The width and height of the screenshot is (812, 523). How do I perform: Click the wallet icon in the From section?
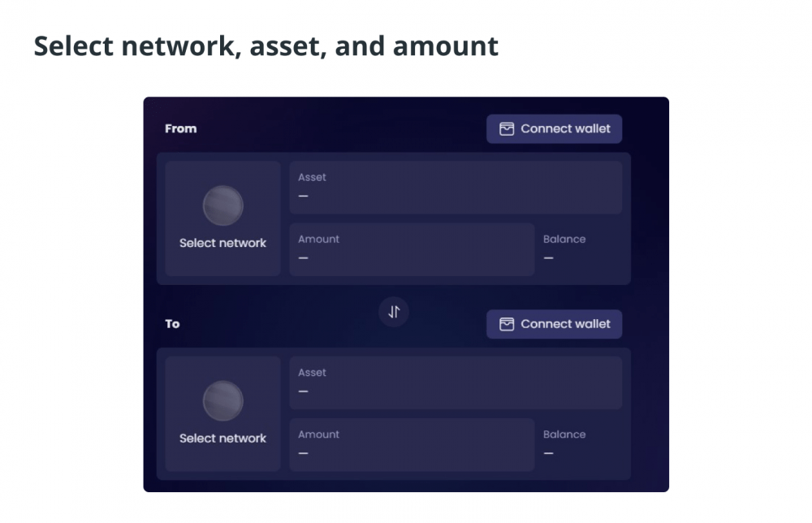pos(507,129)
